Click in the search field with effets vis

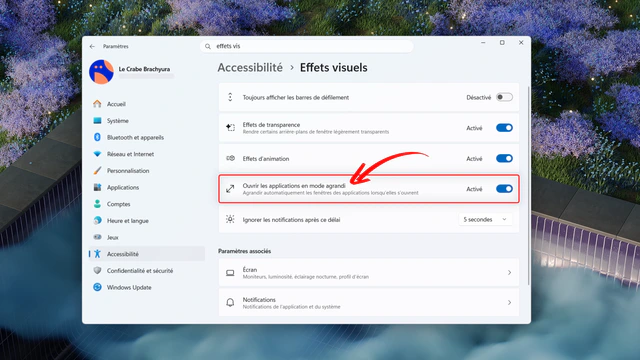(x=307, y=46)
